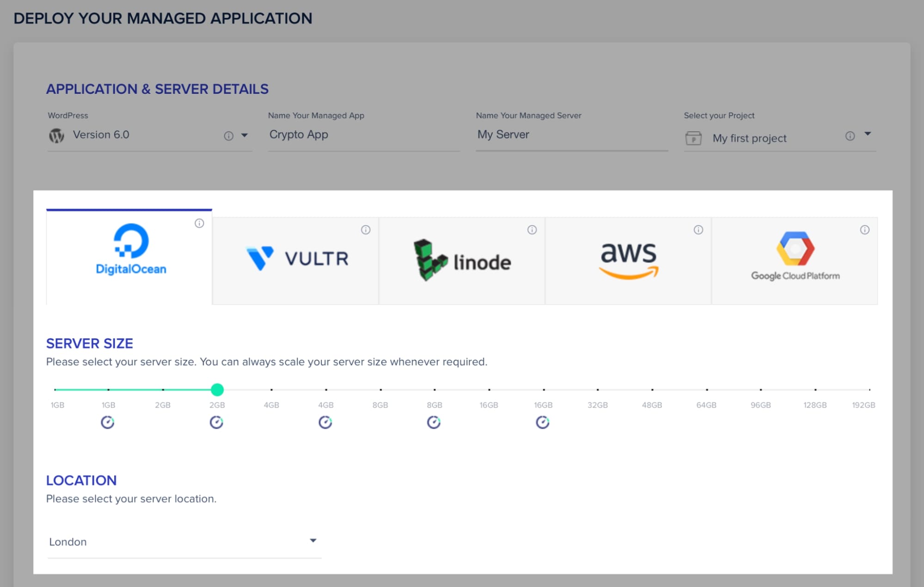Click the Crypto App name field
Screen dimensions: 924x587
click(364, 135)
